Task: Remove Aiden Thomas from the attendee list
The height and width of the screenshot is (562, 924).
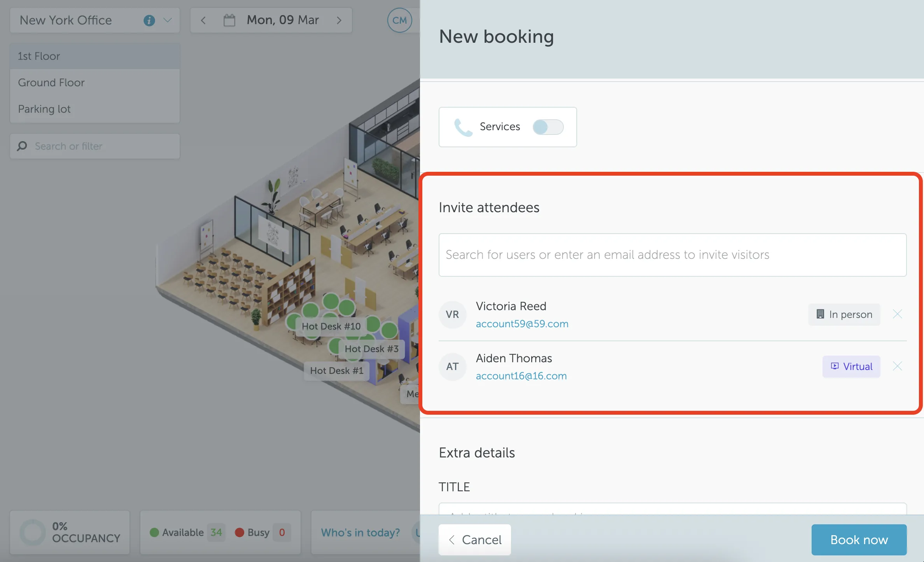Action: tap(897, 366)
